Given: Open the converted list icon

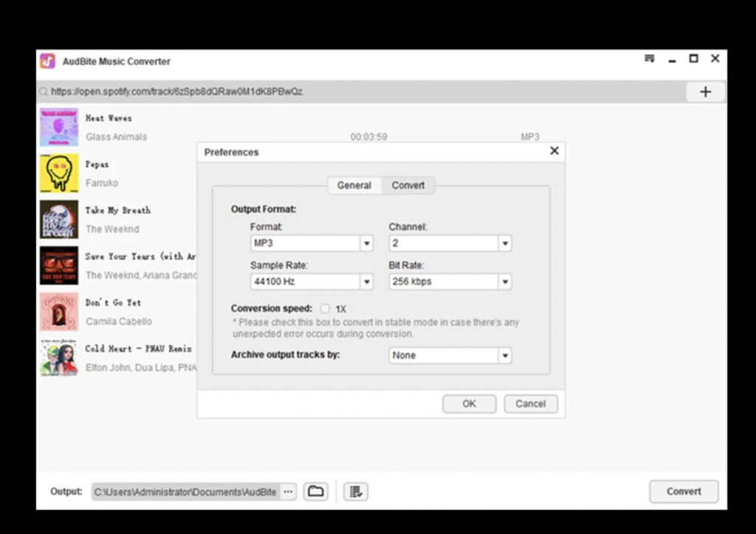Looking at the screenshot, I should (356, 492).
